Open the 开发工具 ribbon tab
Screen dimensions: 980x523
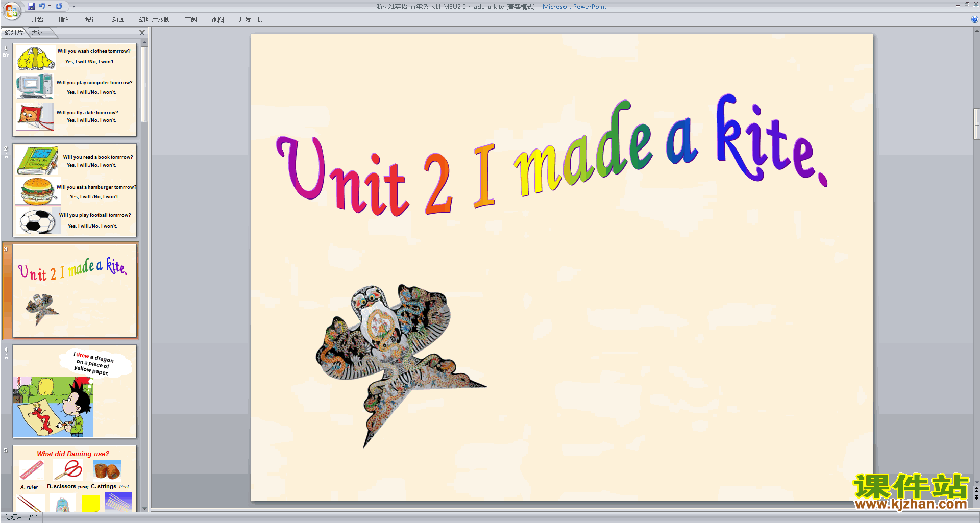click(251, 20)
